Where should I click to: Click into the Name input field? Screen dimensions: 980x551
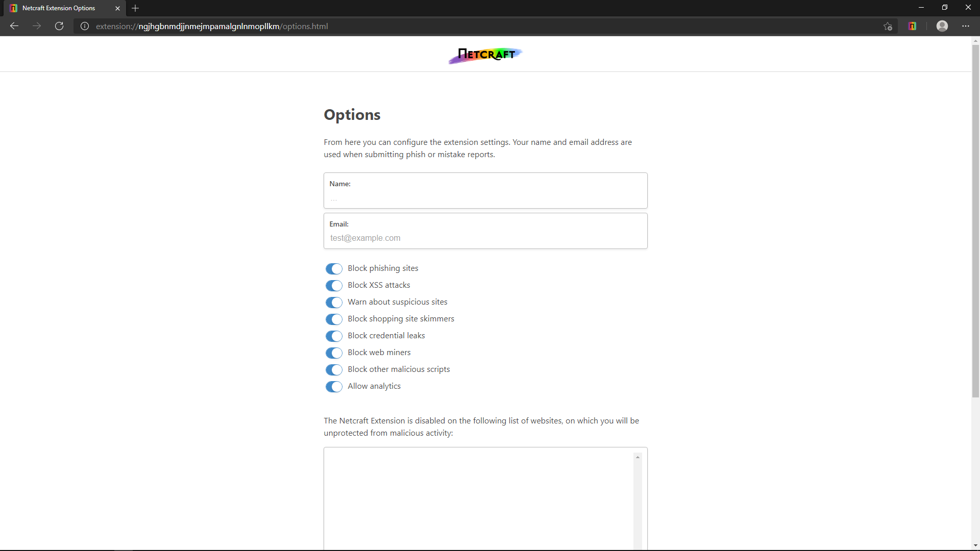[x=485, y=198]
